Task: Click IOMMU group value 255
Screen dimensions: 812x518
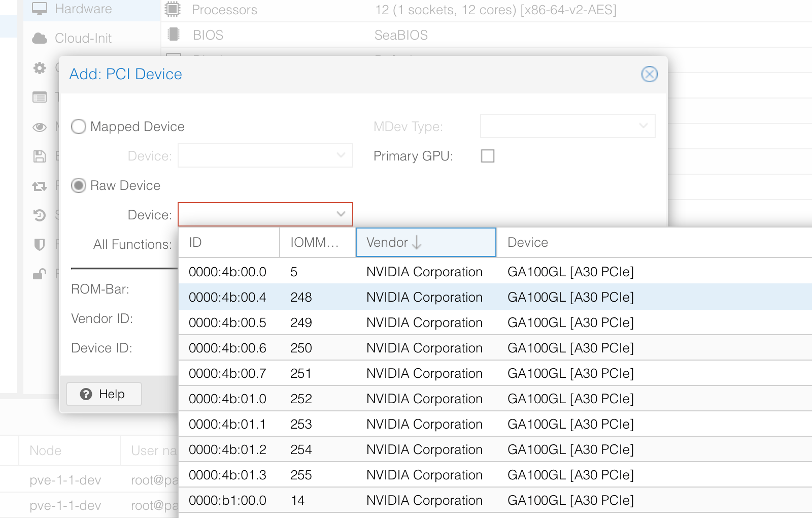Action: [301, 475]
